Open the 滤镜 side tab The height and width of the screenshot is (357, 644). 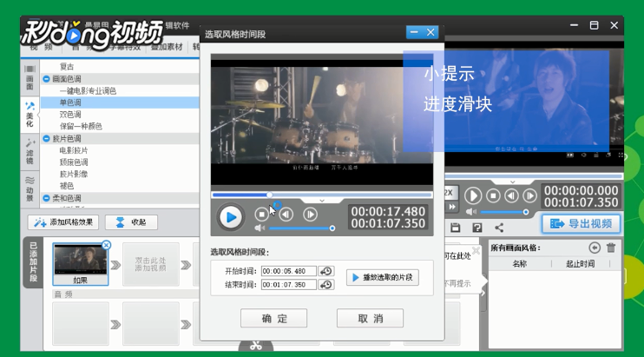(30, 152)
